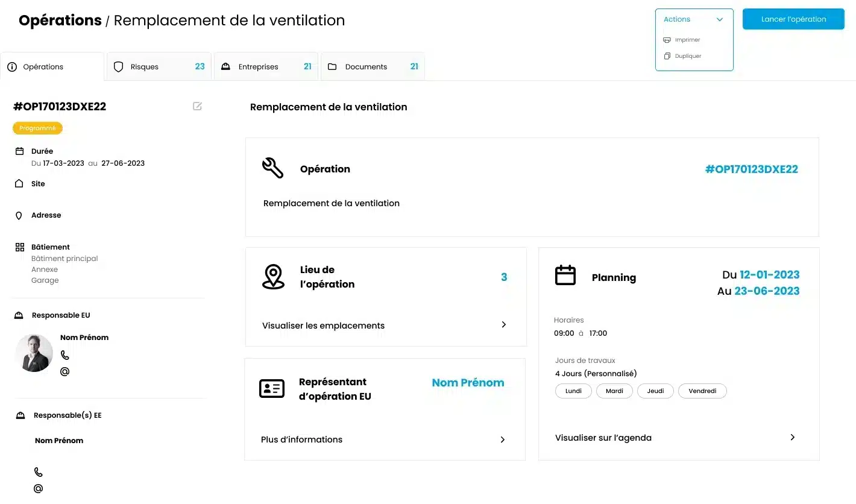This screenshot has height=504, width=856.
Task: Expand Visualiser les emplacements chevron
Action: pyautogui.click(x=504, y=325)
